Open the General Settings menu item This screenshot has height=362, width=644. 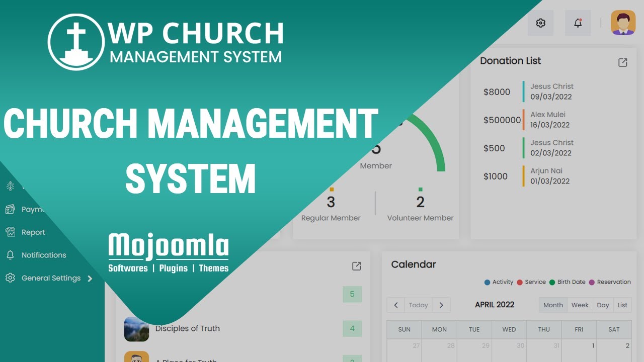coord(51,278)
